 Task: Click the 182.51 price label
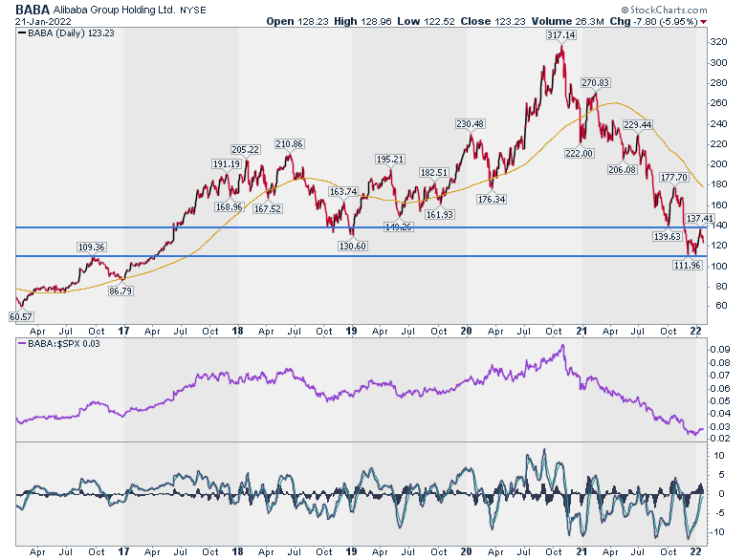[433, 172]
